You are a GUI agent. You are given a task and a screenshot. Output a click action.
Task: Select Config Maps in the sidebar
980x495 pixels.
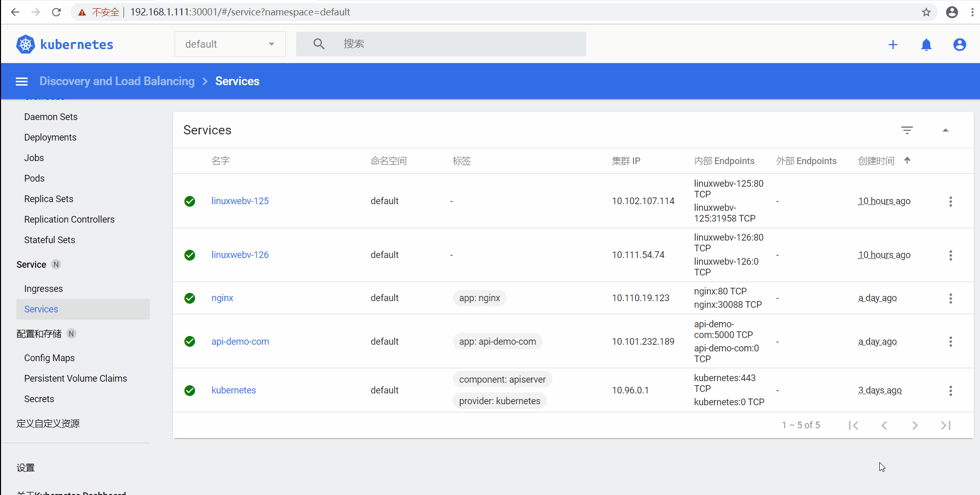pos(49,358)
